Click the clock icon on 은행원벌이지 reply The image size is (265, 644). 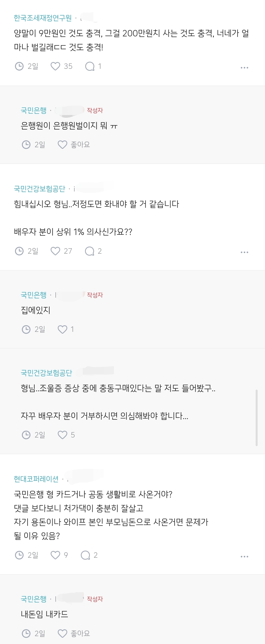click(26, 145)
